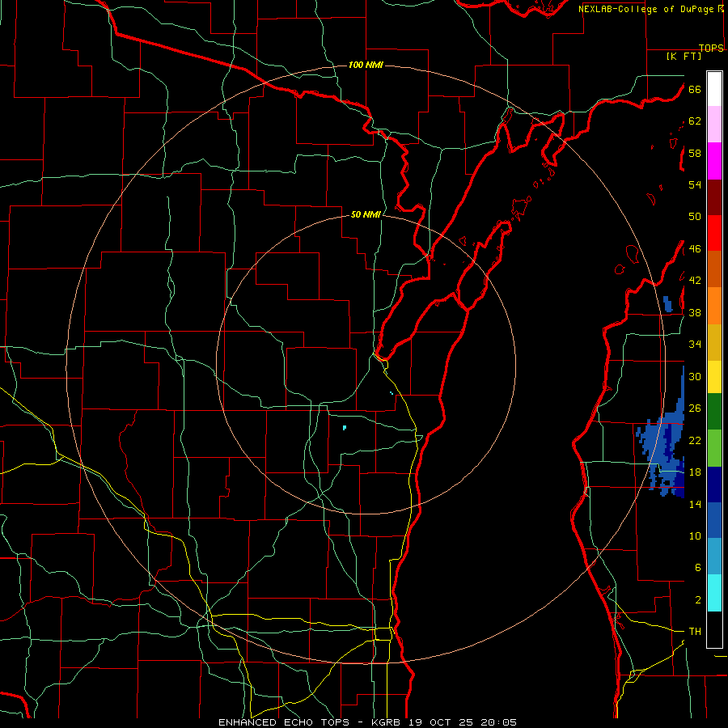
Task: Pick the dark green legend swatch
Action: pos(714,412)
